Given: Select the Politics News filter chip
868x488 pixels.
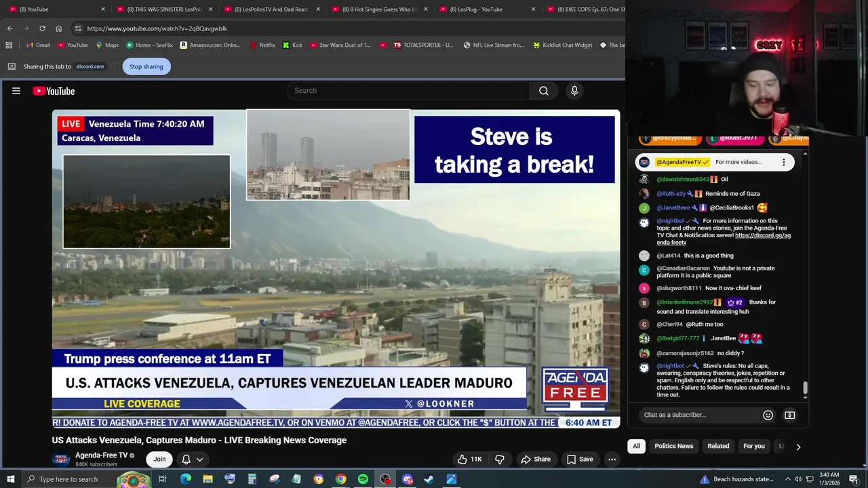Looking at the screenshot, I should point(673,447).
